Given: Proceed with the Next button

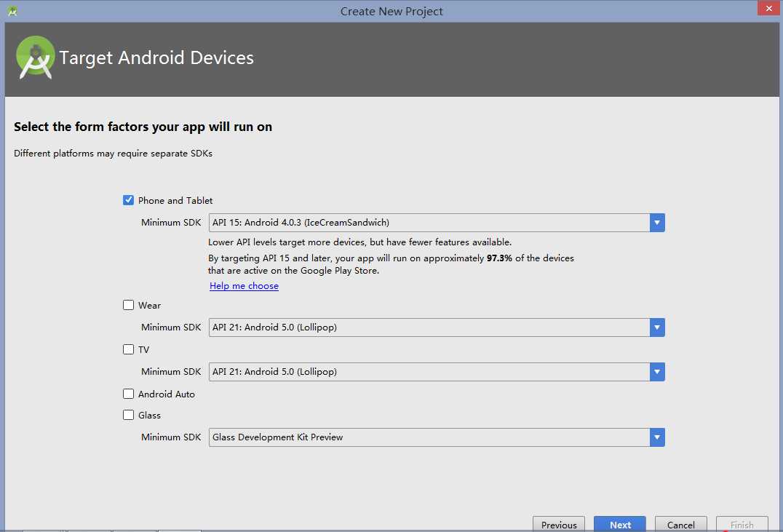Looking at the screenshot, I should [620, 525].
